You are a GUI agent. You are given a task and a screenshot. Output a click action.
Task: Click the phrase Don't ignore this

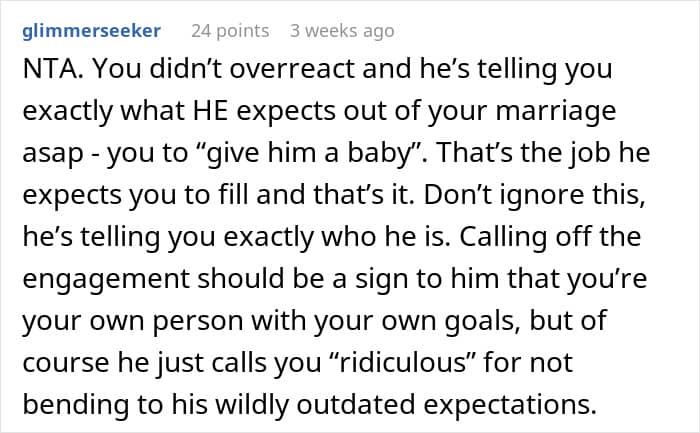click(534, 196)
